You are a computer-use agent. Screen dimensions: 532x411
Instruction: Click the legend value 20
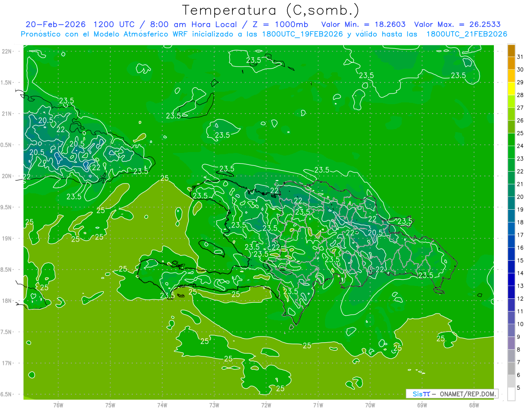click(x=520, y=197)
